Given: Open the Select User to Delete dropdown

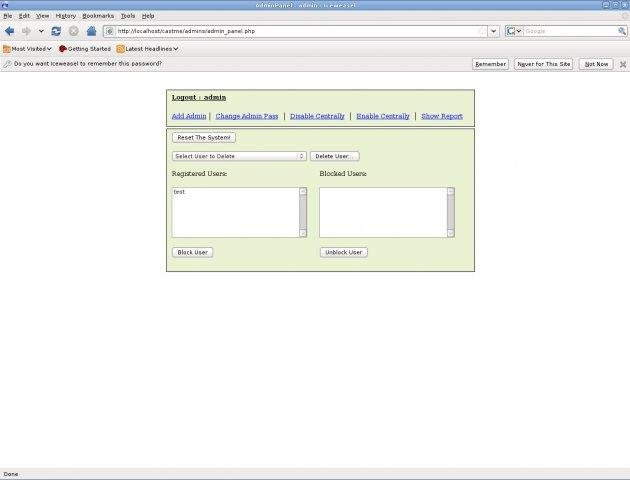Looking at the screenshot, I should (x=239, y=156).
